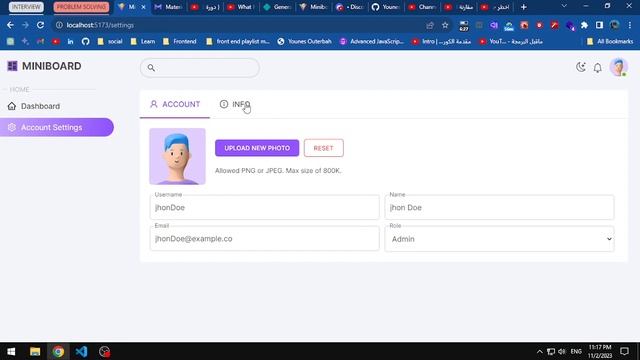Click the UPLOAD NEW PHOTO button
640x360 pixels.
[x=257, y=148]
